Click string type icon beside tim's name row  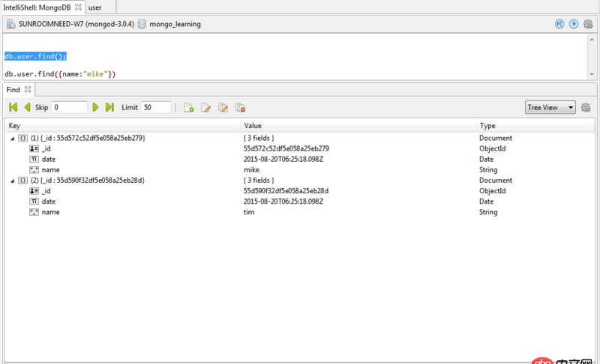pyautogui.click(x=34, y=213)
